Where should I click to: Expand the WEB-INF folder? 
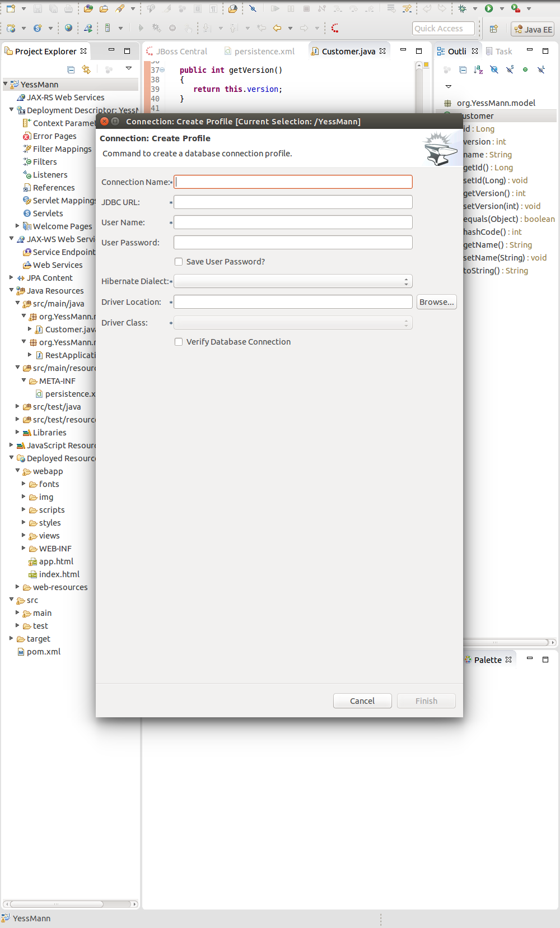click(24, 548)
